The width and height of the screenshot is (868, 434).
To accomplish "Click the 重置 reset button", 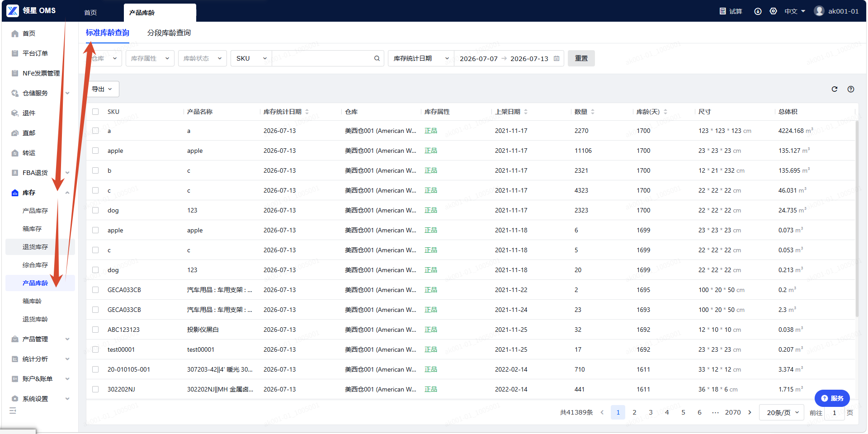I will click(x=581, y=58).
